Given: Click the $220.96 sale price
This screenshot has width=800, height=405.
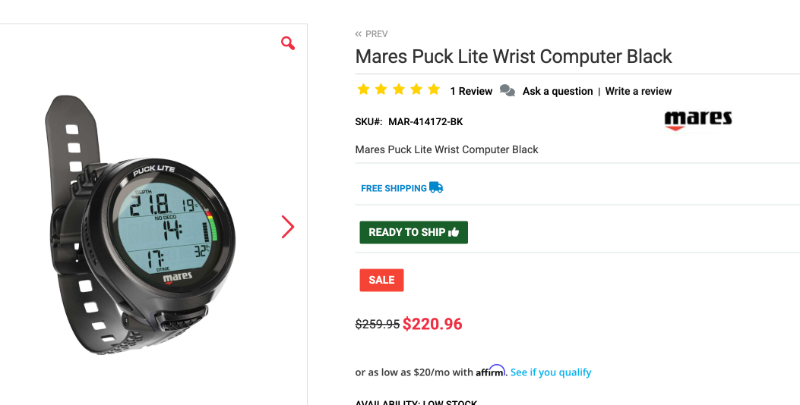Looking at the screenshot, I should point(432,324).
